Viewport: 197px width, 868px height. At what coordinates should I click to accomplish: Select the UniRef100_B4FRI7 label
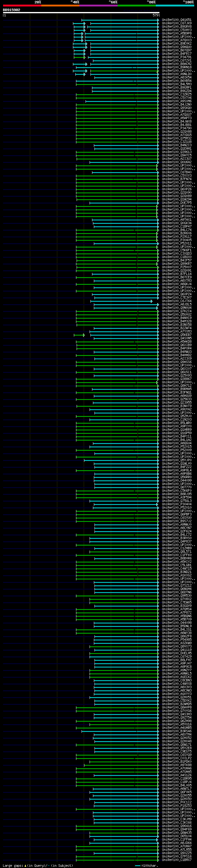[176, 54]
